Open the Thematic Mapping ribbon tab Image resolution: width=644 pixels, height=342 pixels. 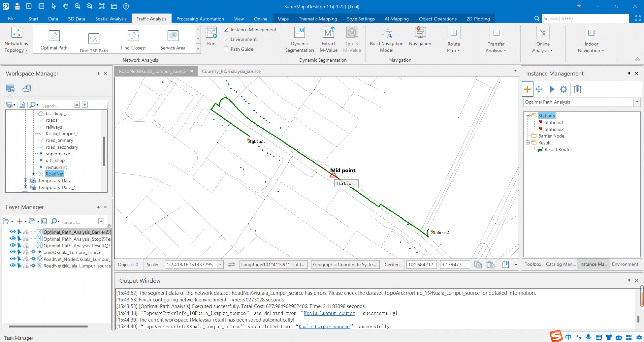(318, 19)
